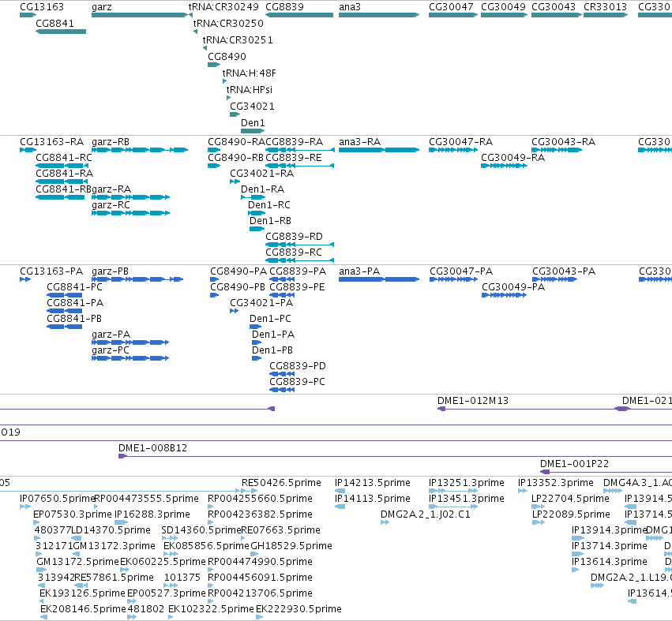This screenshot has height=621, width=672.
Task: Open the 'CG30049-RA' transcript label
Action: [512, 158]
